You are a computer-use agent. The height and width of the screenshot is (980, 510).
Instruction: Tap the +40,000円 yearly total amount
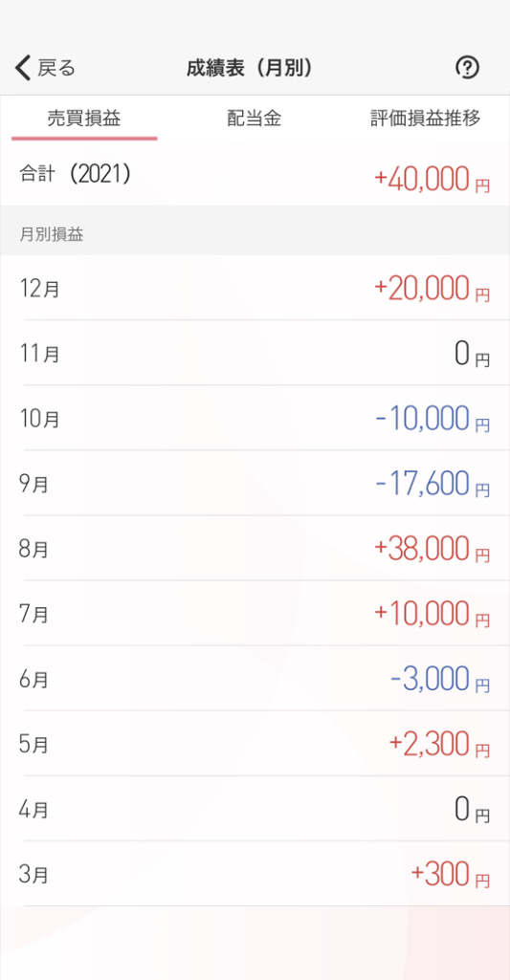click(x=432, y=180)
